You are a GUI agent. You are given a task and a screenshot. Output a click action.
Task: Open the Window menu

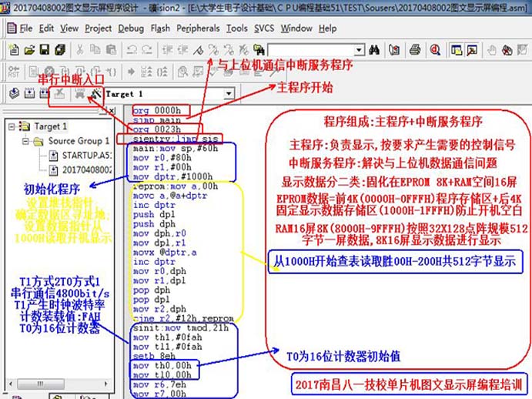pos(296,28)
